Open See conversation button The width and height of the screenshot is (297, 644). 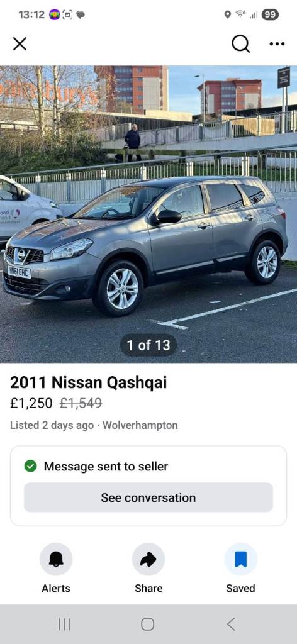[x=148, y=497]
